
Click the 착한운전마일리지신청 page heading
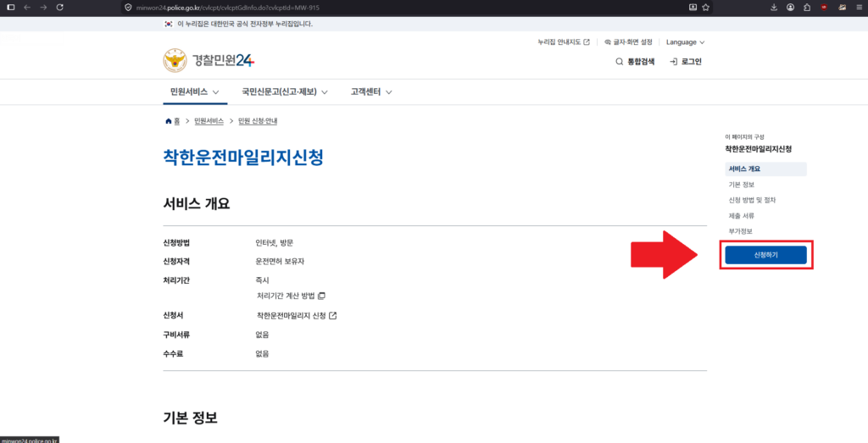point(243,157)
